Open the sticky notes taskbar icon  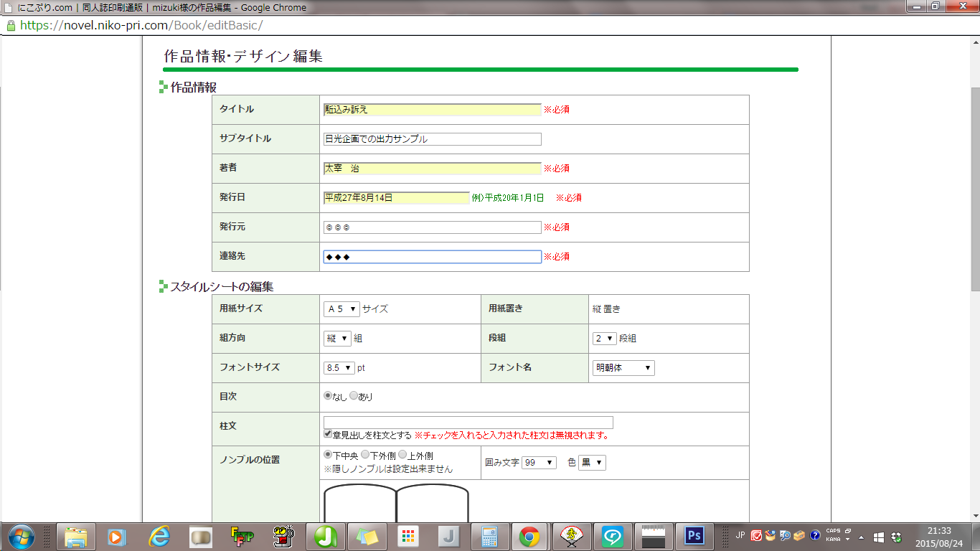[x=366, y=536]
